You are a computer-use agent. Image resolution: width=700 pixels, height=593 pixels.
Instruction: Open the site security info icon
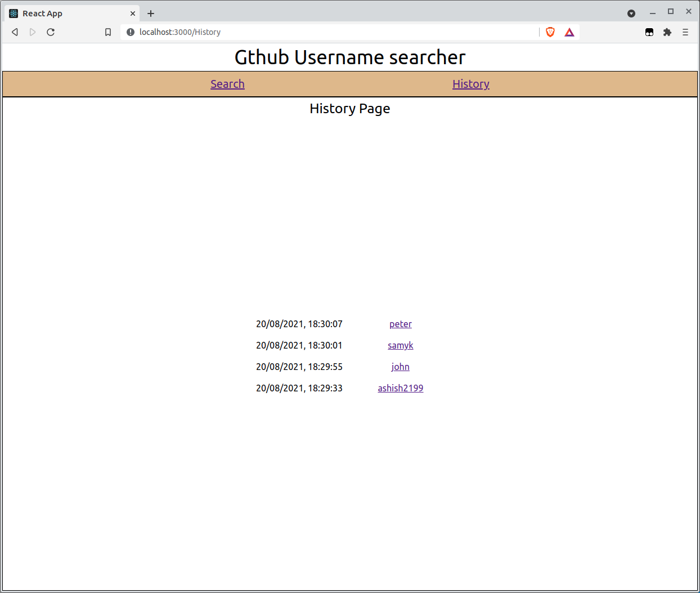(131, 32)
